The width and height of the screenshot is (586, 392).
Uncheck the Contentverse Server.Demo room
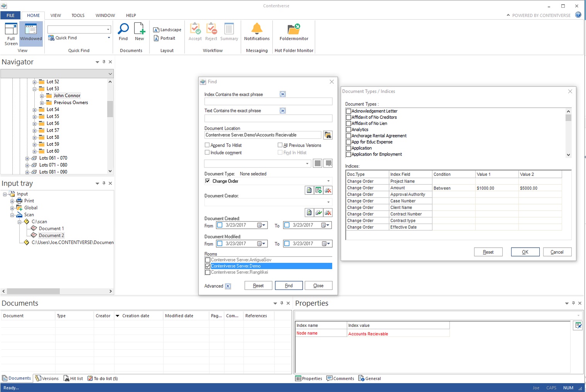click(x=208, y=266)
